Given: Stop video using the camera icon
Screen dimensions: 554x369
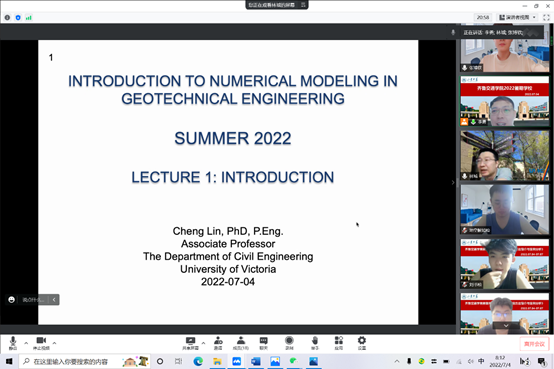Looking at the screenshot, I should pos(41,343).
